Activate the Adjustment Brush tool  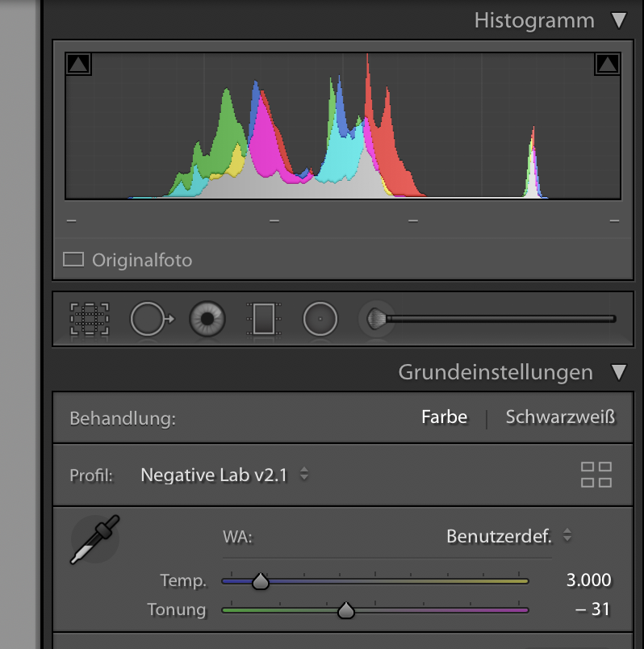click(x=487, y=319)
